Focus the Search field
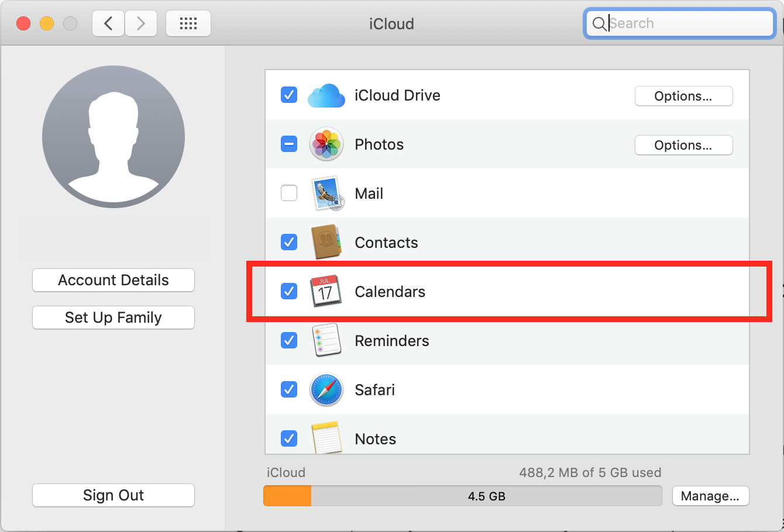784x532 pixels. click(680, 24)
